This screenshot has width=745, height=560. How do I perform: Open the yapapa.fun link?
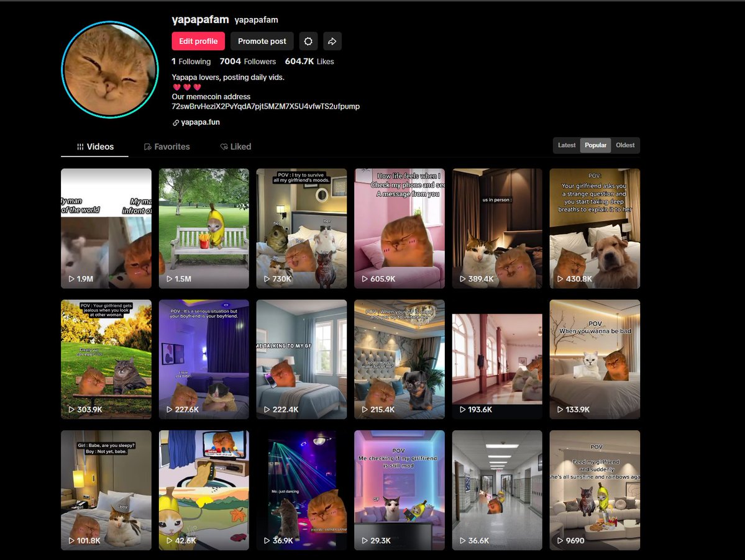(200, 122)
